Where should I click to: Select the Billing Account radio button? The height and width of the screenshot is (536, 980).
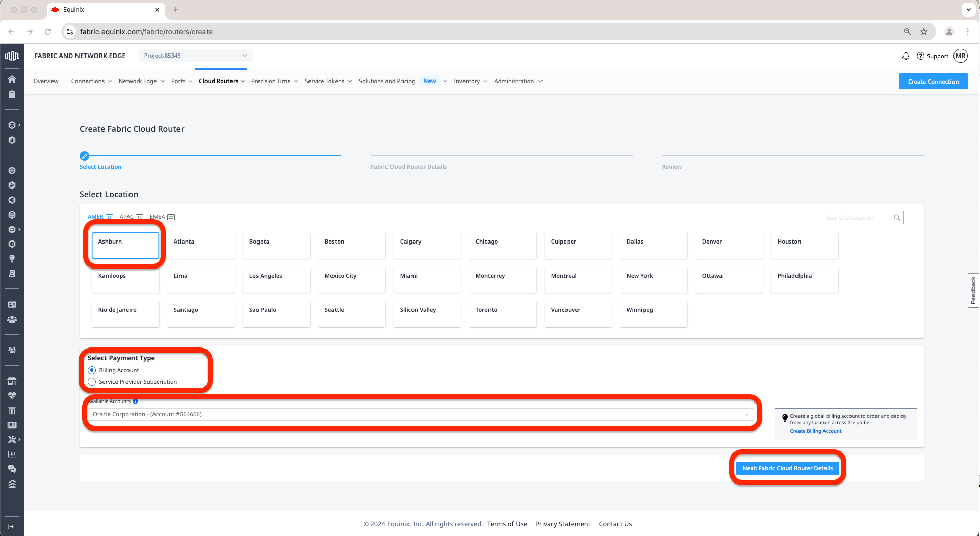[x=92, y=370]
